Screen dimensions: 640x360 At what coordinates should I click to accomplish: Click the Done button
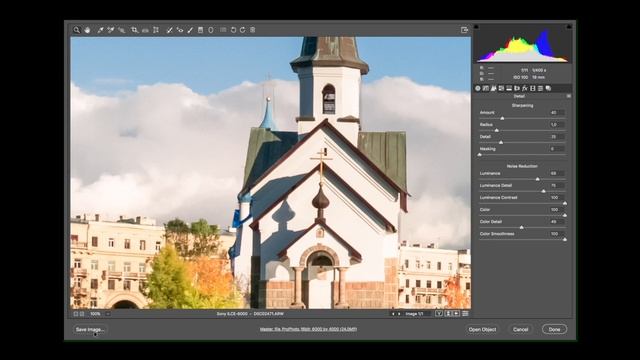tap(554, 329)
